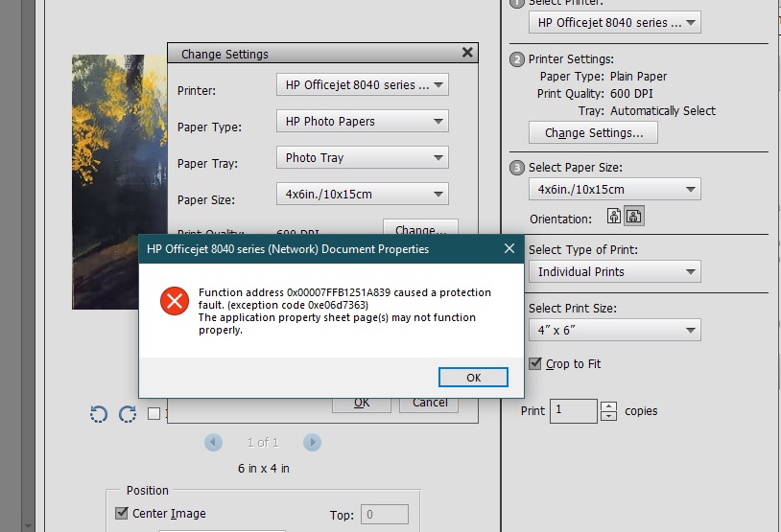
Task: Click Cancel in Change Settings dialog
Action: [429, 404]
